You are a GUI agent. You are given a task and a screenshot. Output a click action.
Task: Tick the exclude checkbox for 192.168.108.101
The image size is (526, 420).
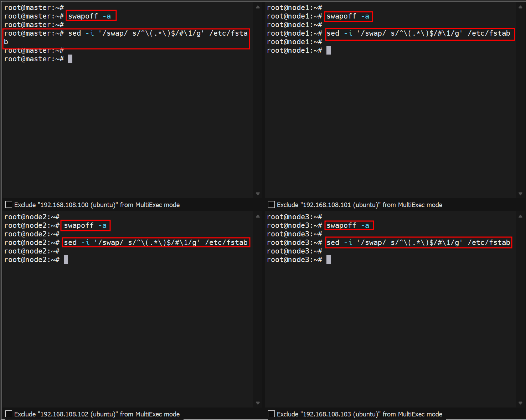coord(272,205)
